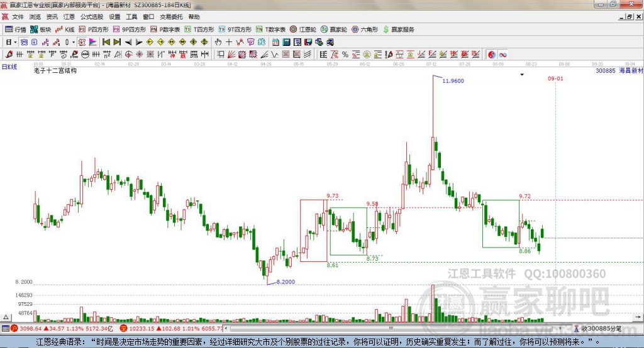
Task: Open chart title dropdown triangle near 11.9600
Action: tap(522, 75)
